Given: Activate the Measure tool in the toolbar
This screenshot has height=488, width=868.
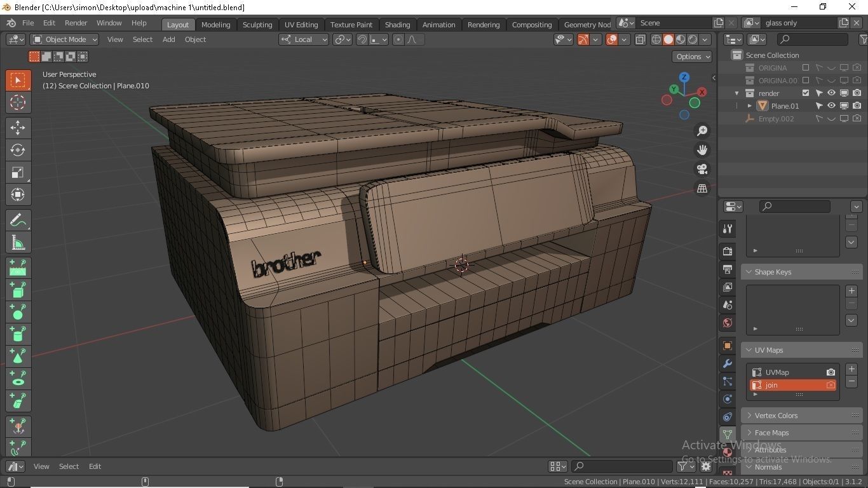Looking at the screenshot, I should [x=18, y=242].
